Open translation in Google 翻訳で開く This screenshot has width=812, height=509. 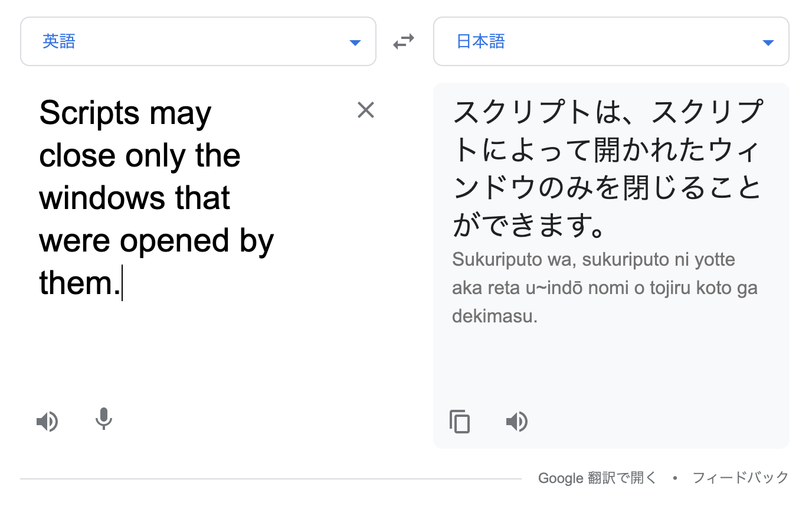[x=596, y=478]
